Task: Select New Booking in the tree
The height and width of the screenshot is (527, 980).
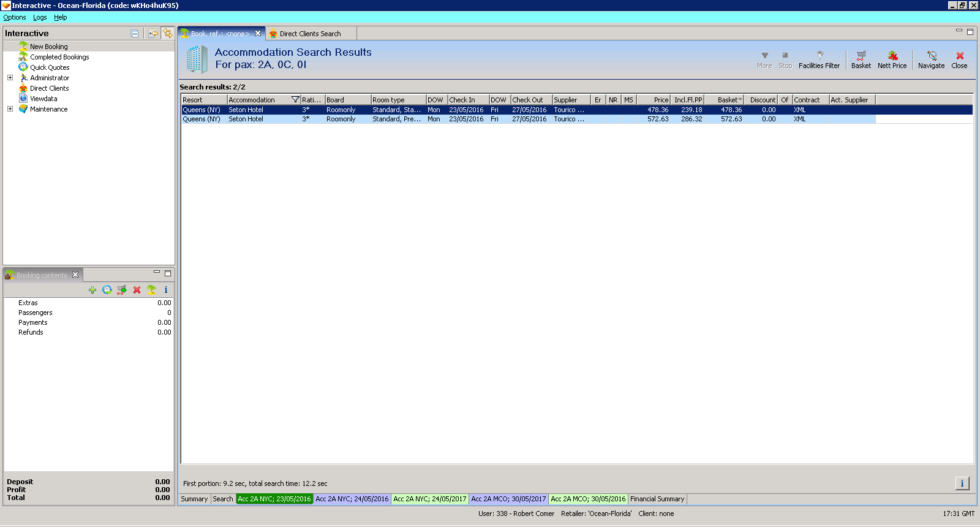Action: click(x=49, y=47)
